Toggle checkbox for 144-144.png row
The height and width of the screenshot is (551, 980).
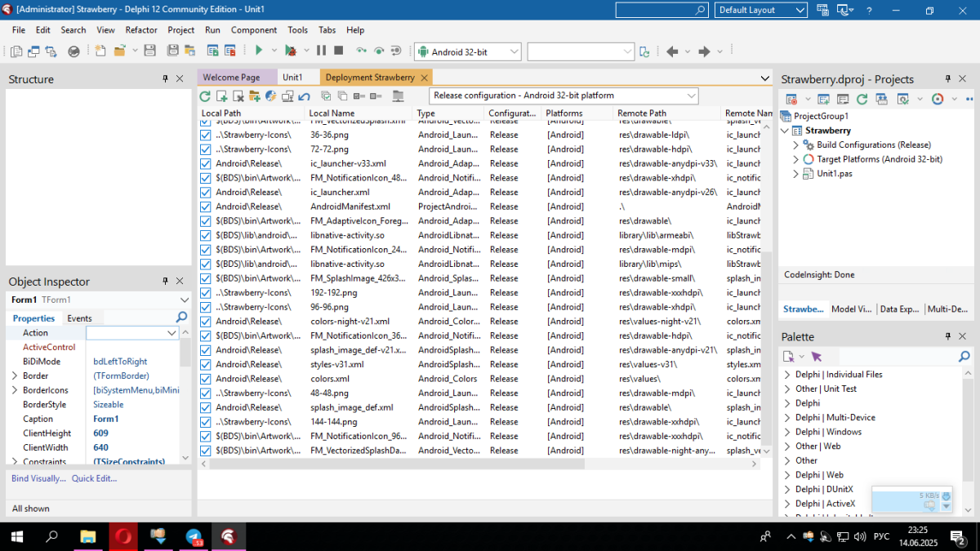206,421
